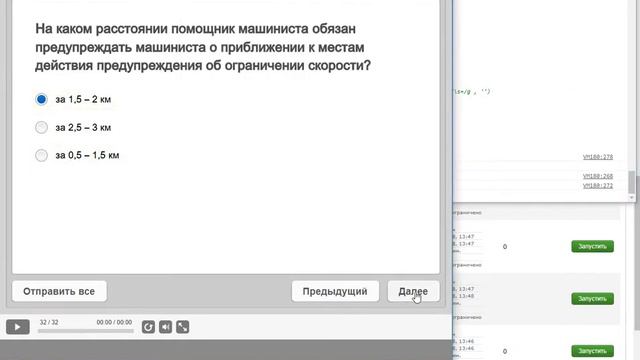Start playback with the play button

click(18, 327)
